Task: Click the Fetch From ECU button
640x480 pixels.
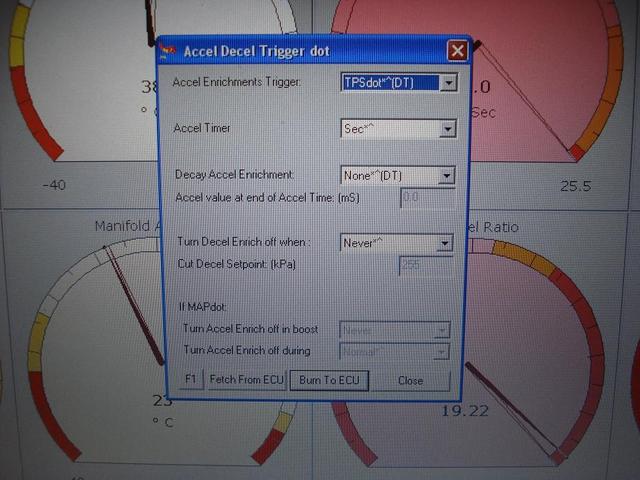Action: pos(247,380)
